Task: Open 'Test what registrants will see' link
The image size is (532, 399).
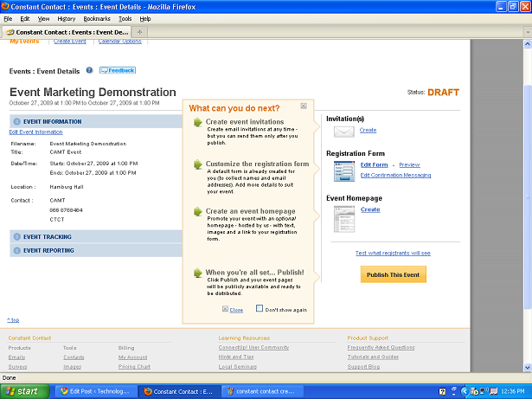Action: tap(393, 253)
